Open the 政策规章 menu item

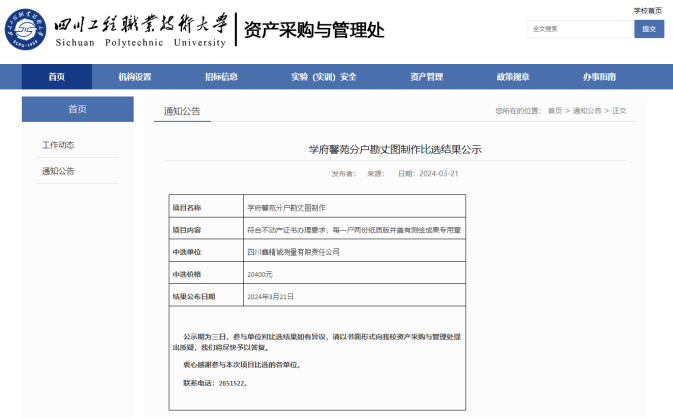[x=513, y=77]
